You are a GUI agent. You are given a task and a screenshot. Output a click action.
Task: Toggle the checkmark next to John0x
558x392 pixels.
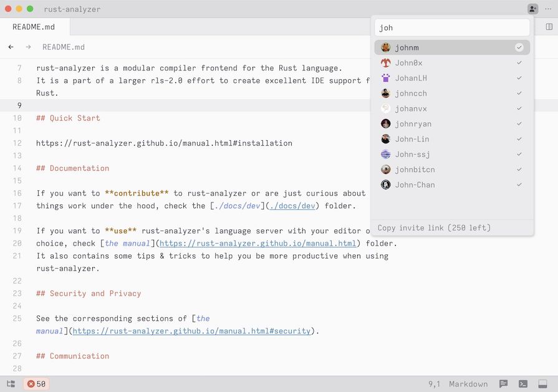518,62
